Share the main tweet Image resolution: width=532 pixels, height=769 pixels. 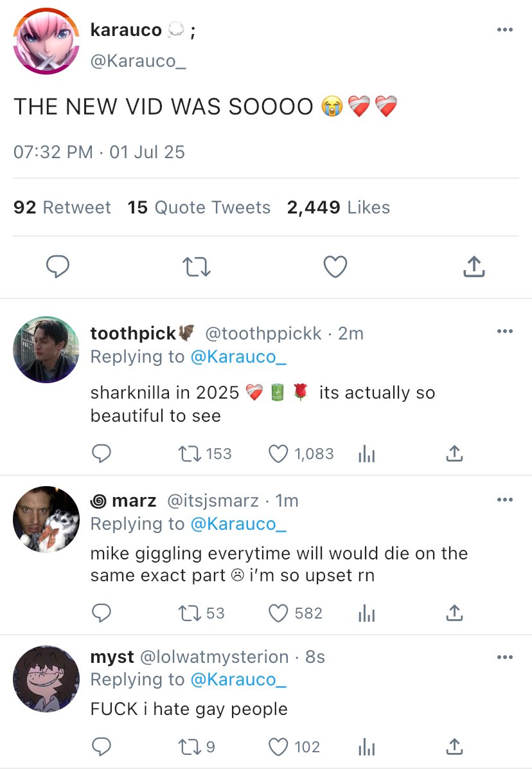(x=474, y=267)
